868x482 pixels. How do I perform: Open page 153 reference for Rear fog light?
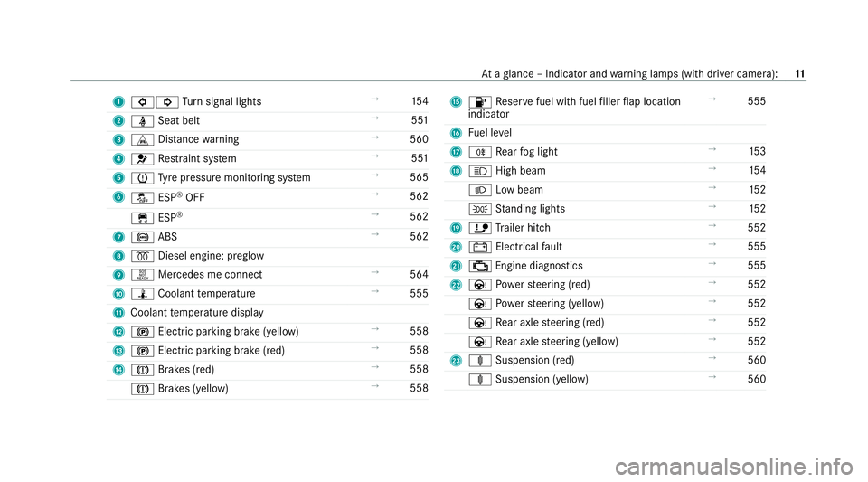(758, 151)
